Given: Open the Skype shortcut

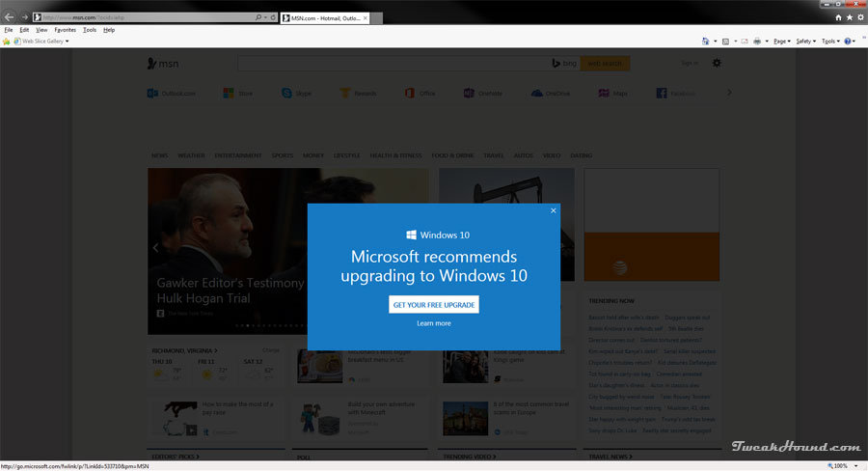Looking at the screenshot, I should (296, 93).
